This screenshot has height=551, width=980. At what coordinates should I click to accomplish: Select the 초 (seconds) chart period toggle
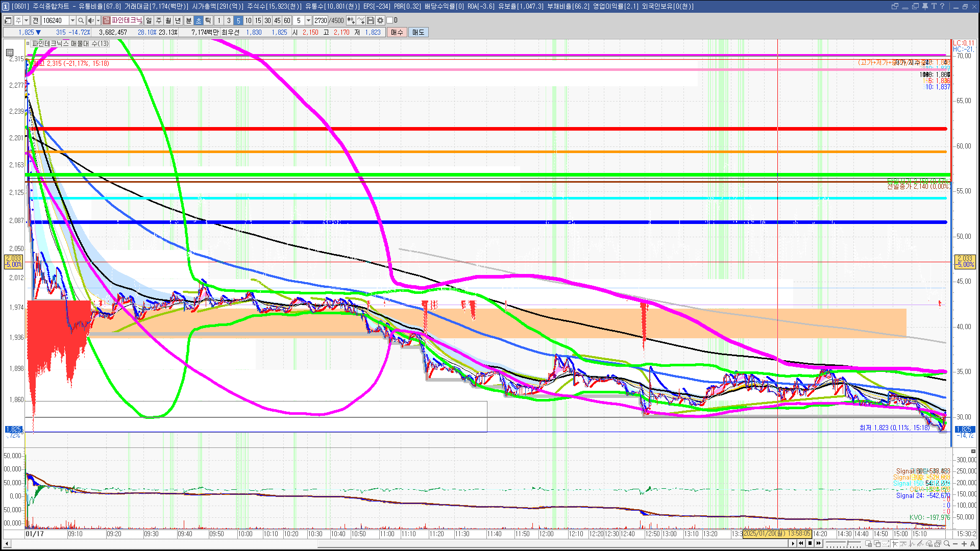[199, 20]
